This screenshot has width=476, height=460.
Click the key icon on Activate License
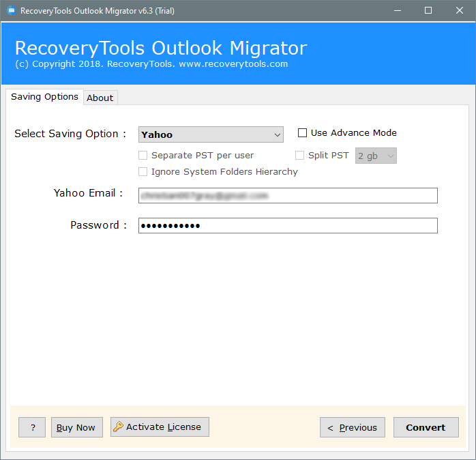[118, 427]
